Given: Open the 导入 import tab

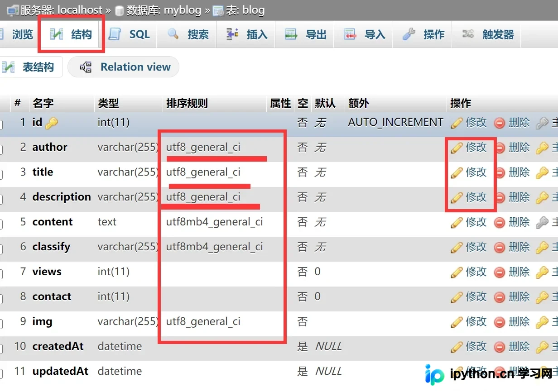Looking at the screenshot, I should coord(365,34).
